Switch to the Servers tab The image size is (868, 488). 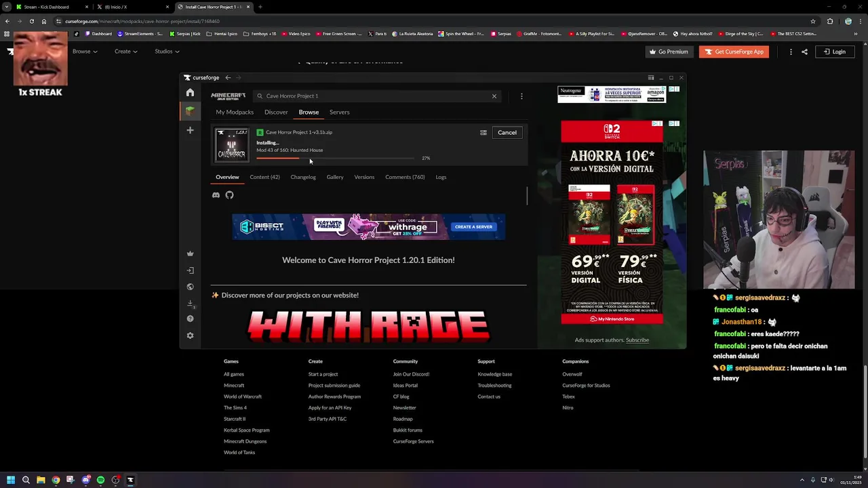pos(340,112)
